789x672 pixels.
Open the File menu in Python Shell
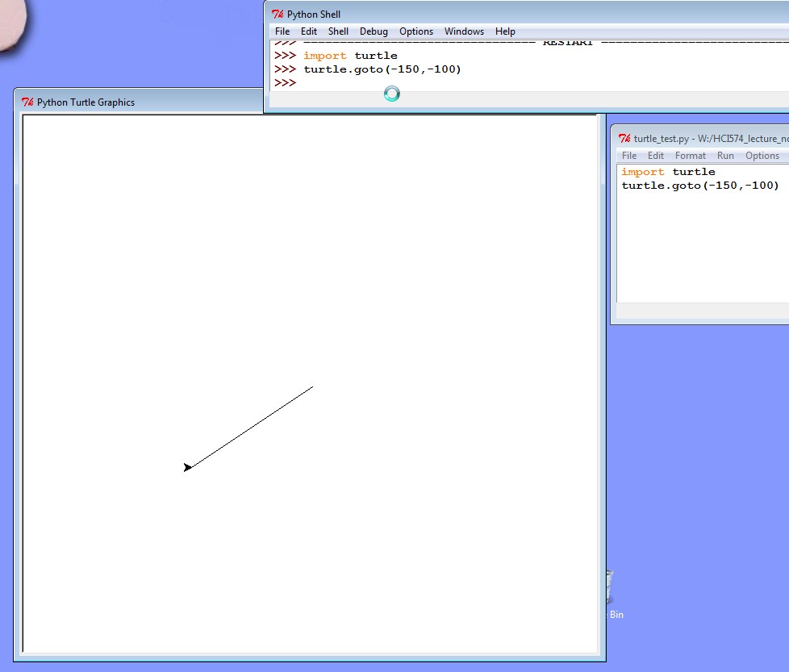tap(282, 31)
